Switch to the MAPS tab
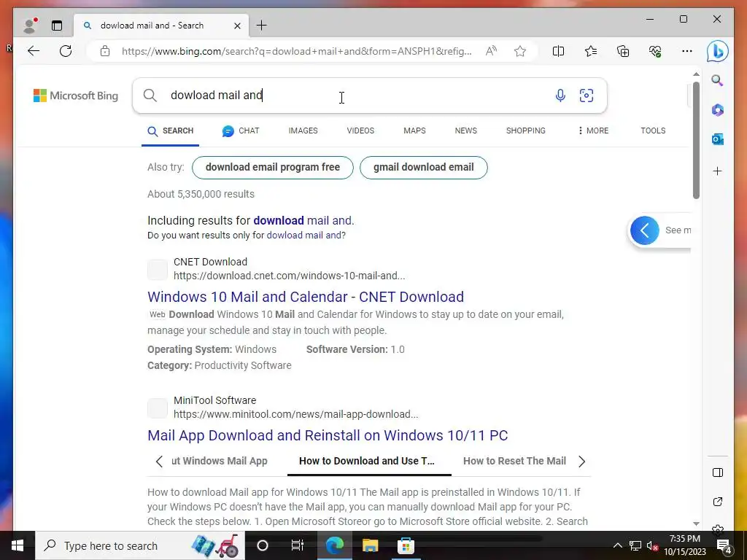Viewport: 747px width, 560px height. point(414,131)
